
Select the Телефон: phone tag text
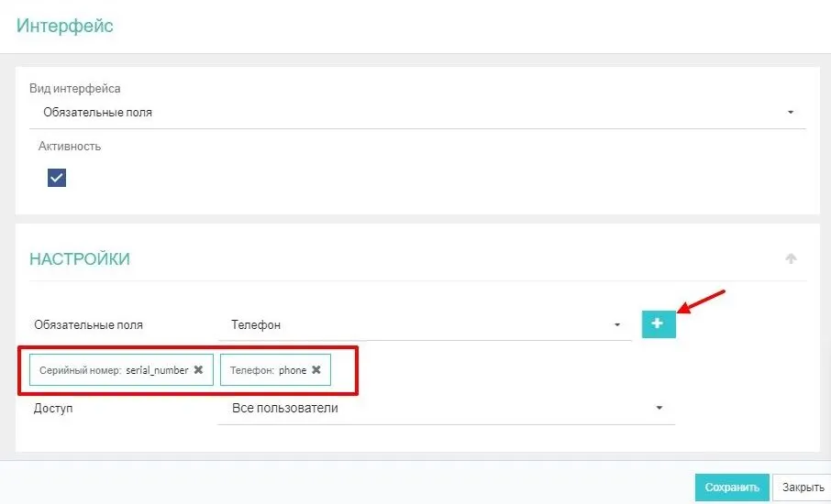(x=268, y=370)
